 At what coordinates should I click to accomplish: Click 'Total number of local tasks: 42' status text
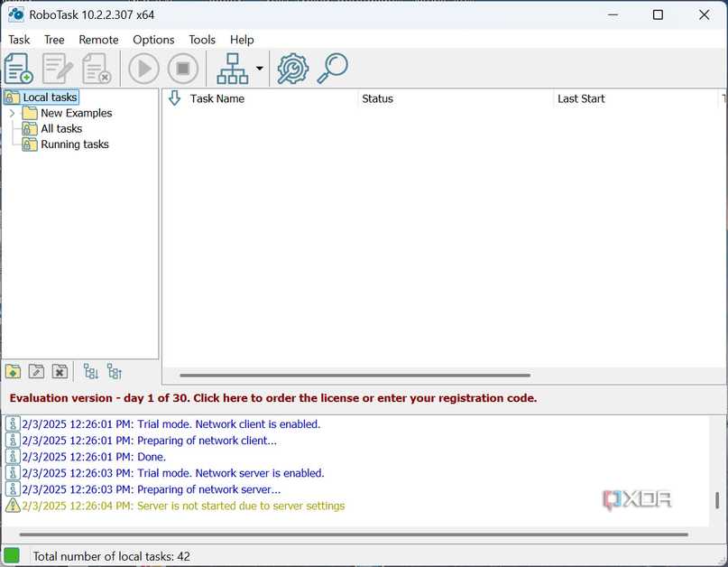point(112,556)
